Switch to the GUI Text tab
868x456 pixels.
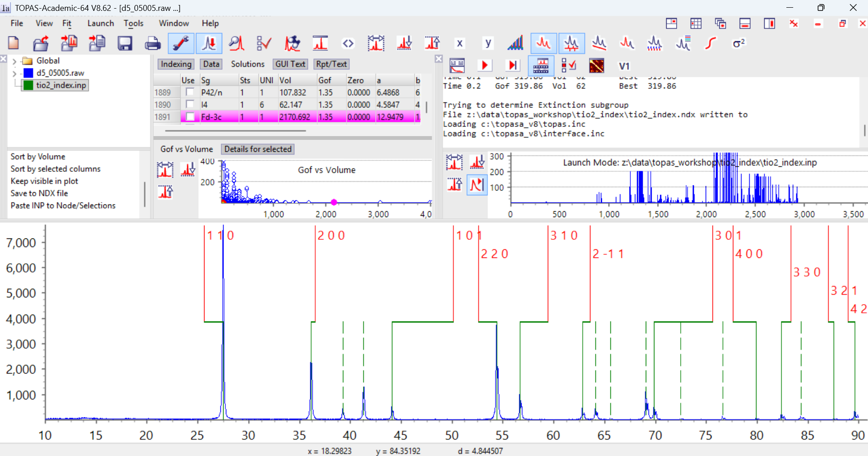tap(290, 64)
